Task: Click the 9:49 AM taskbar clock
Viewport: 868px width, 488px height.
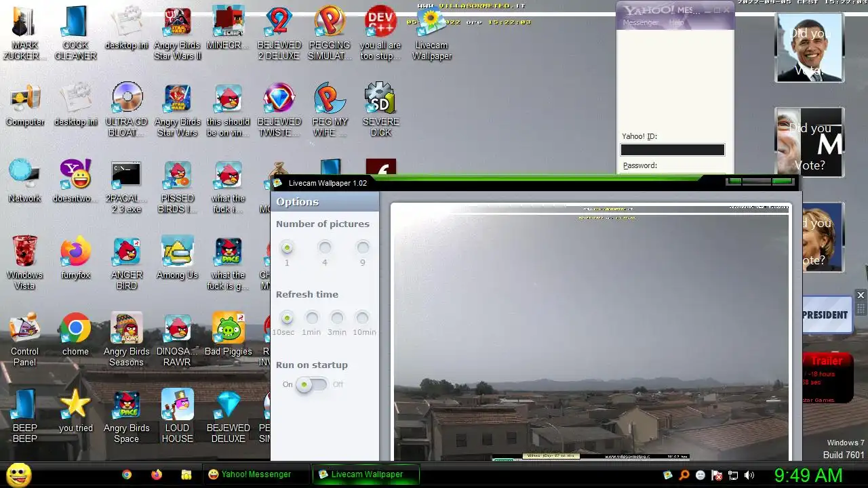Action: pyautogui.click(x=808, y=475)
